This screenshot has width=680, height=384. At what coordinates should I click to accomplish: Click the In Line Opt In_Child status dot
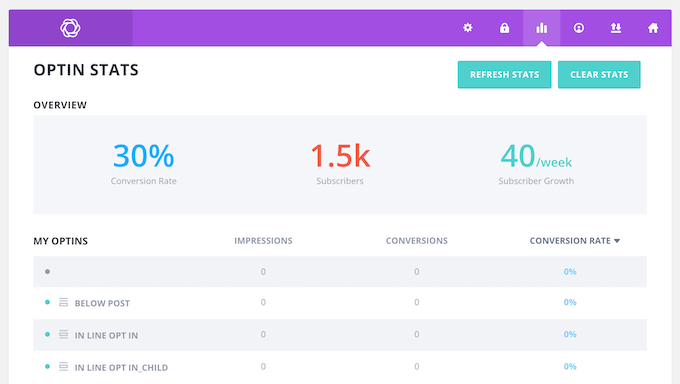click(47, 367)
